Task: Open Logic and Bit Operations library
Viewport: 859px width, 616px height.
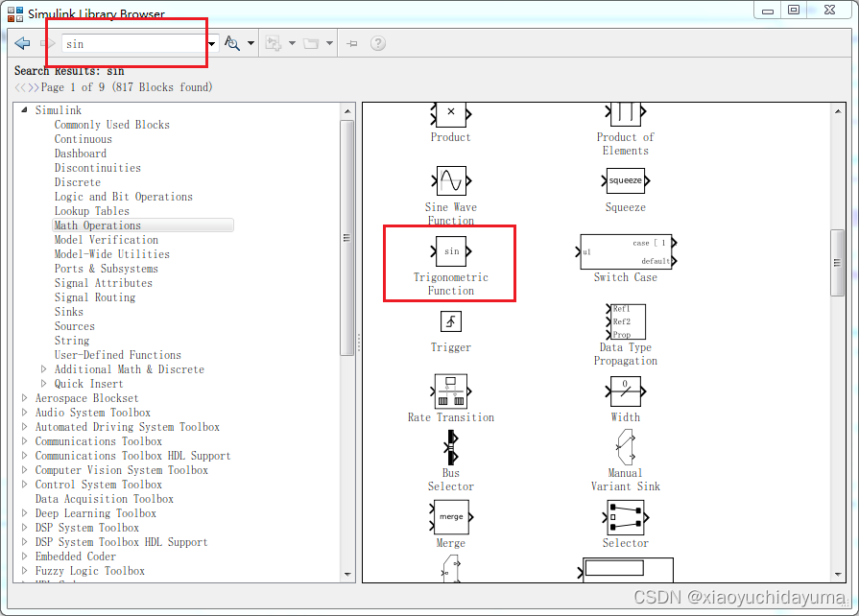Action: 123,197
